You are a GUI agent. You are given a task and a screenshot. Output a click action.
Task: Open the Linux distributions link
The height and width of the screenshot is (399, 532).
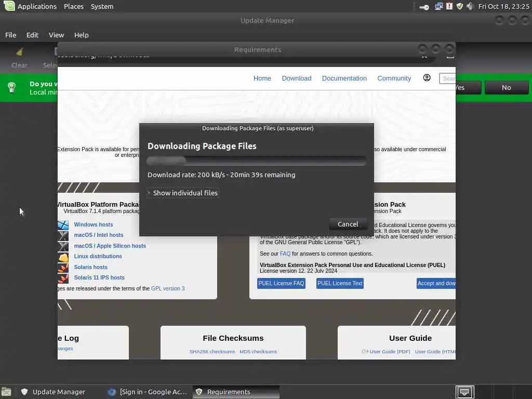(x=98, y=257)
